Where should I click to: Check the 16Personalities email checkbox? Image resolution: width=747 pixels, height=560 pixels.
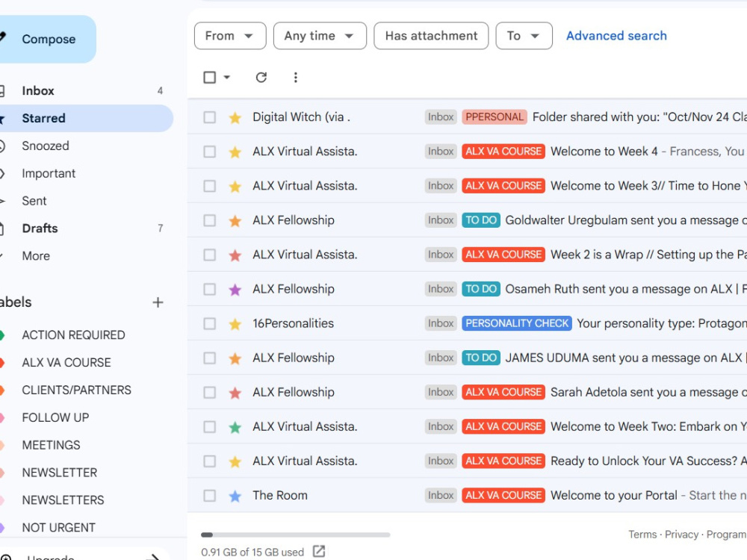[x=210, y=323]
